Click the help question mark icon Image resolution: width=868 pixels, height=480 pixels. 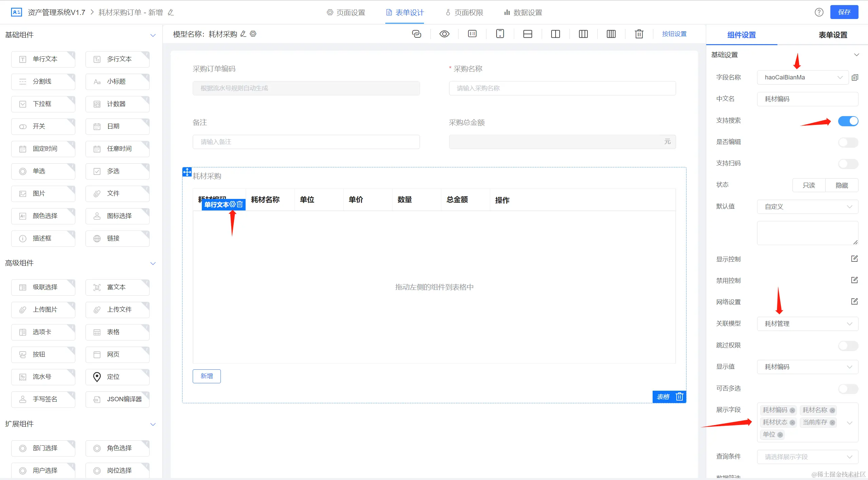point(819,12)
